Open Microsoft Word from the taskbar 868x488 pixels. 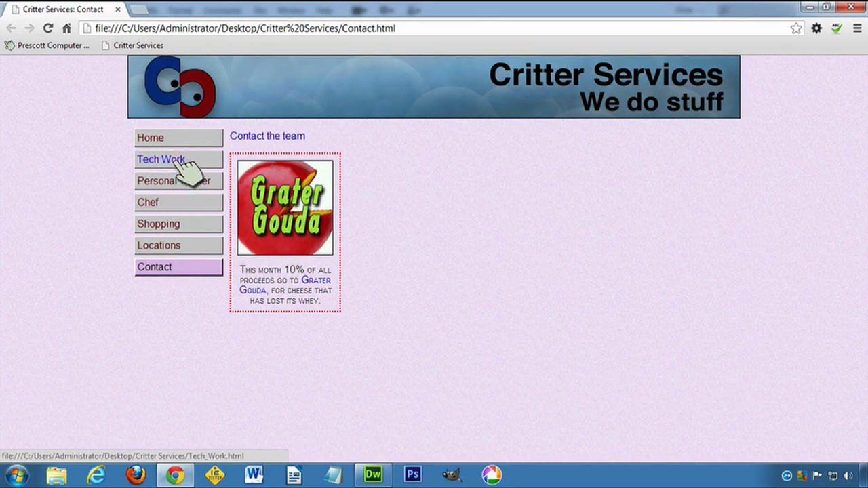(x=254, y=474)
